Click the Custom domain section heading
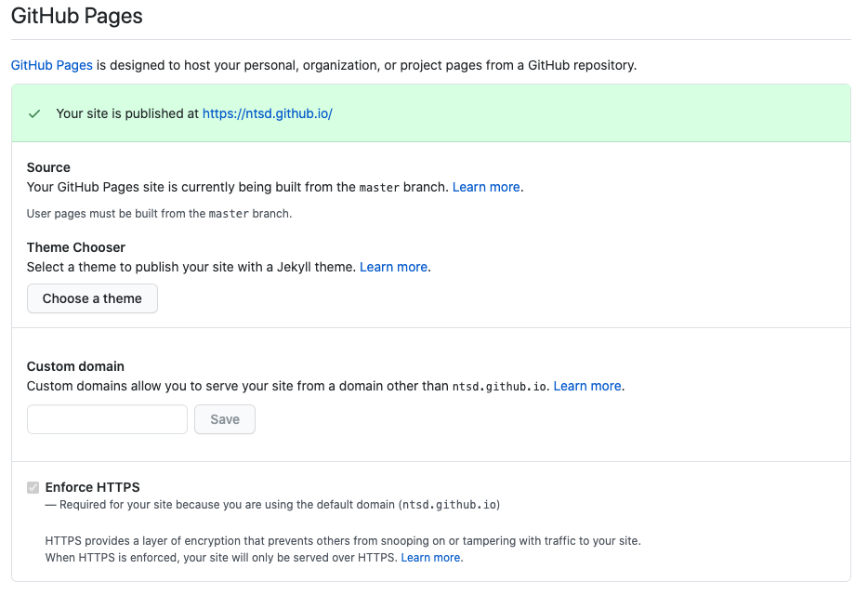 tap(75, 366)
